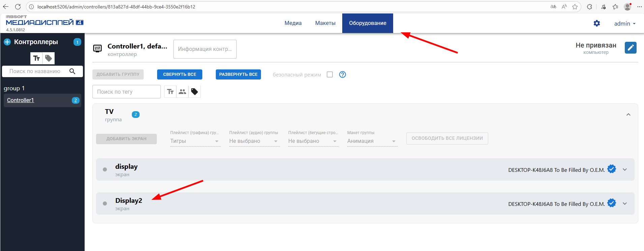Image resolution: width=644 pixels, height=251 pixels.
Task: Open the Анимация group layout dropdown
Action: [372, 141]
